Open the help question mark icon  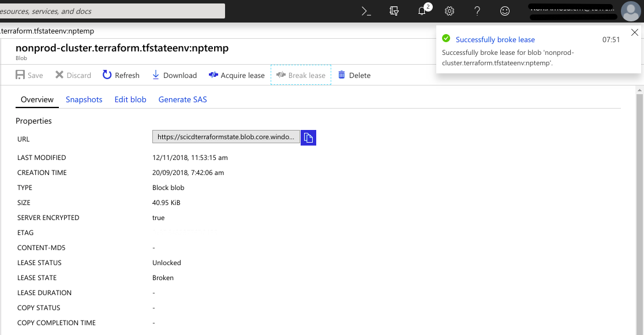pyautogui.click(x=477, y=11)
